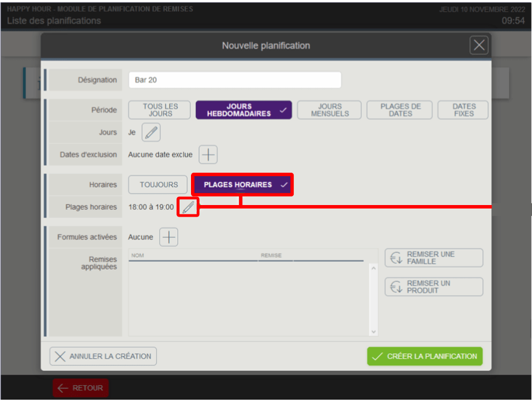Choose Plages de dates period
This screenshot has height=402, width=532.
400,110
